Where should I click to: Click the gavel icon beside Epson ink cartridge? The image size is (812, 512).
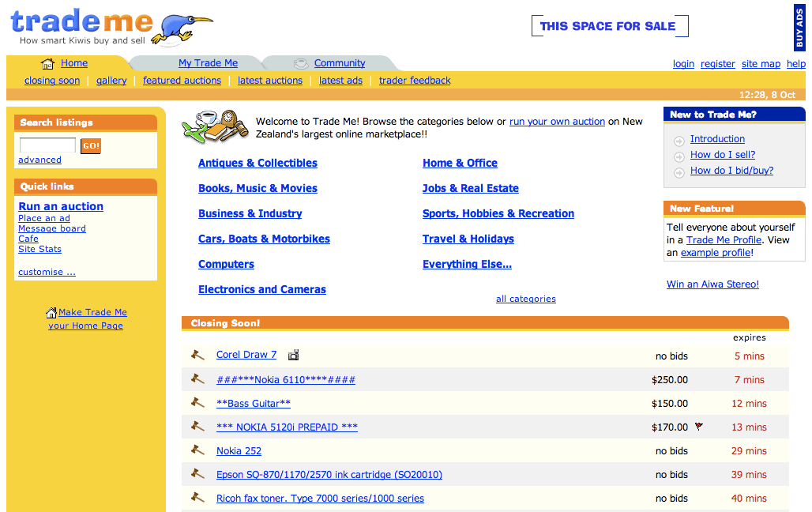tap(197, 473)
